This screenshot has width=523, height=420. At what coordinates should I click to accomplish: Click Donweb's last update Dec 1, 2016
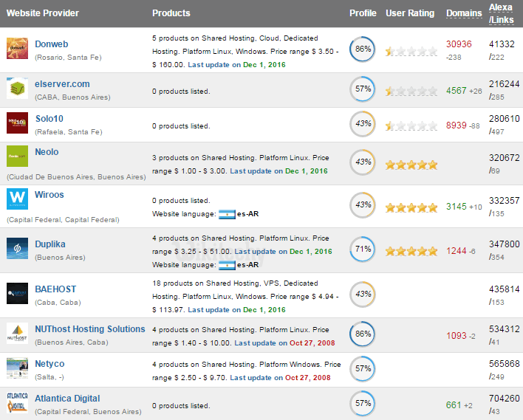click(x=264, y=65)
